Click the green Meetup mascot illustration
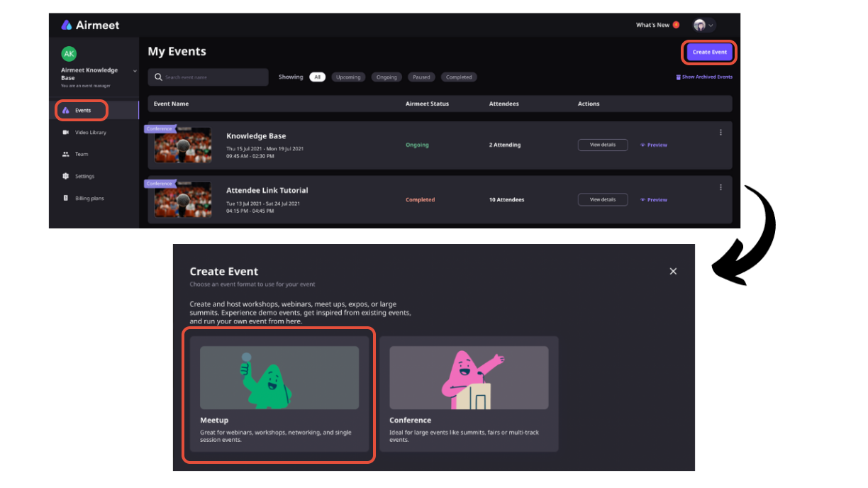The height and width of the screenshot is (488, 868). (x=265, y=380)
